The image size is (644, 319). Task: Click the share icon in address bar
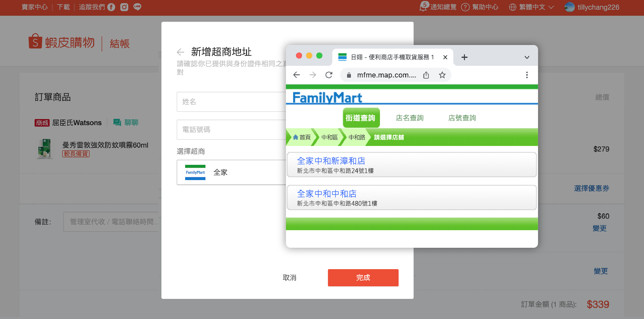(426, 75)
